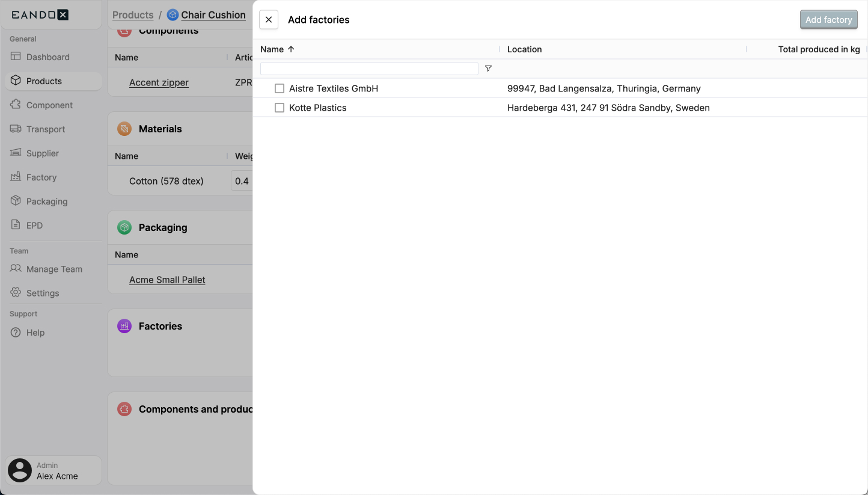This screenshot has height=495, width=868.
Task: Close the Add factories panel
Action: point(269,20)
